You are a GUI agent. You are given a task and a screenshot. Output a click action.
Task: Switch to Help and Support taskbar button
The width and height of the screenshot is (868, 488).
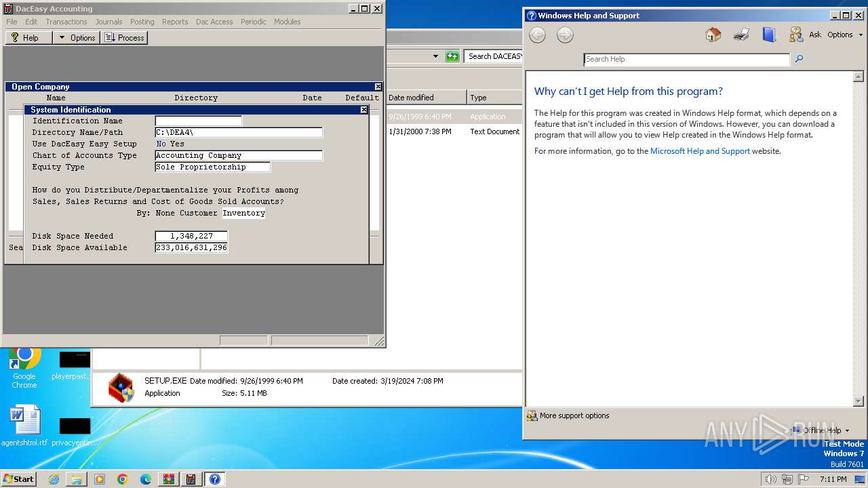pyautogui.click(x=214, y=479)
